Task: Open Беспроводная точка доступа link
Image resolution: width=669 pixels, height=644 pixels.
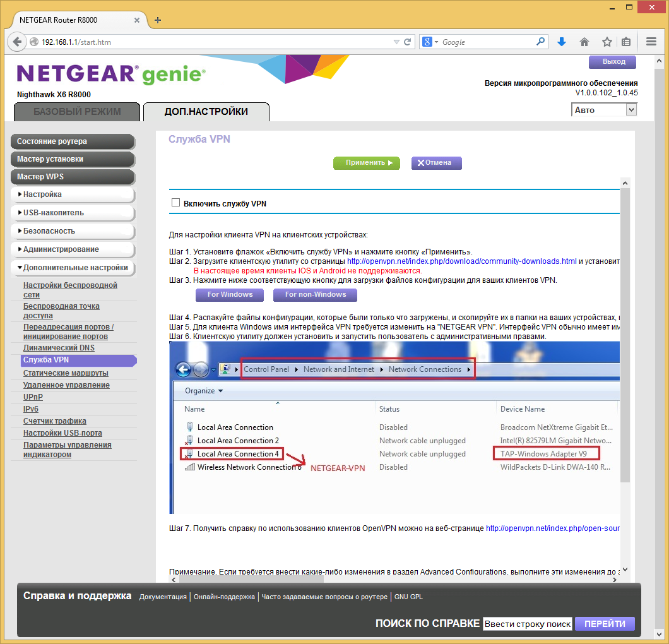Action: coord(61,311)
